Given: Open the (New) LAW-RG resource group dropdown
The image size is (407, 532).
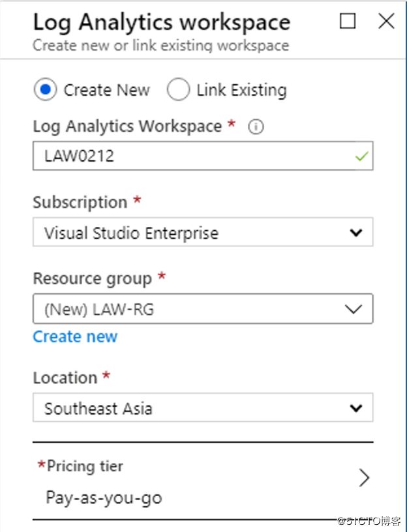Looking at the screenshot, I should coord(203,309).
